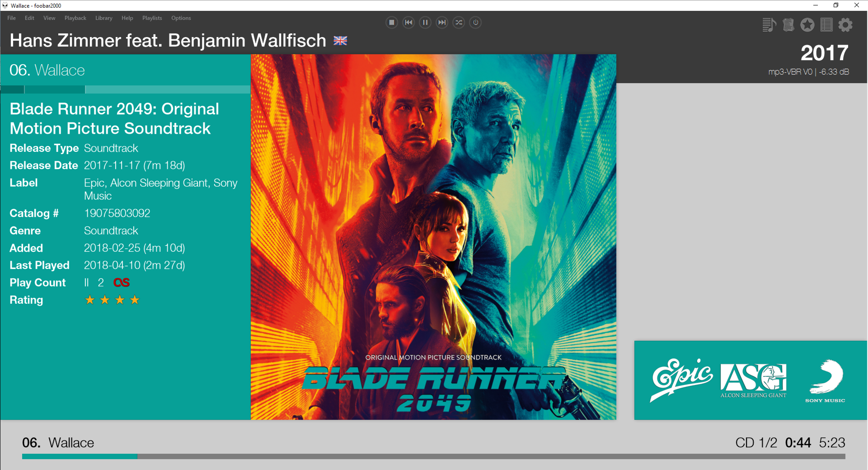Image resolution: width=868 pixels, height=470 pixels.
Task: Click the star rating icon in the top bar
Action: pos(807,25)
